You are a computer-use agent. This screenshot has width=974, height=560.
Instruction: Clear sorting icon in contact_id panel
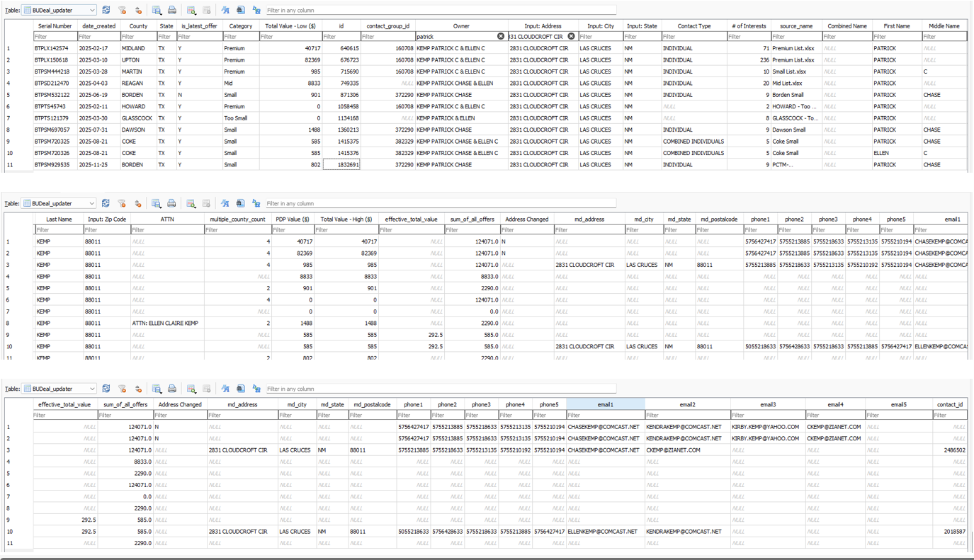(x=138, y=389)
